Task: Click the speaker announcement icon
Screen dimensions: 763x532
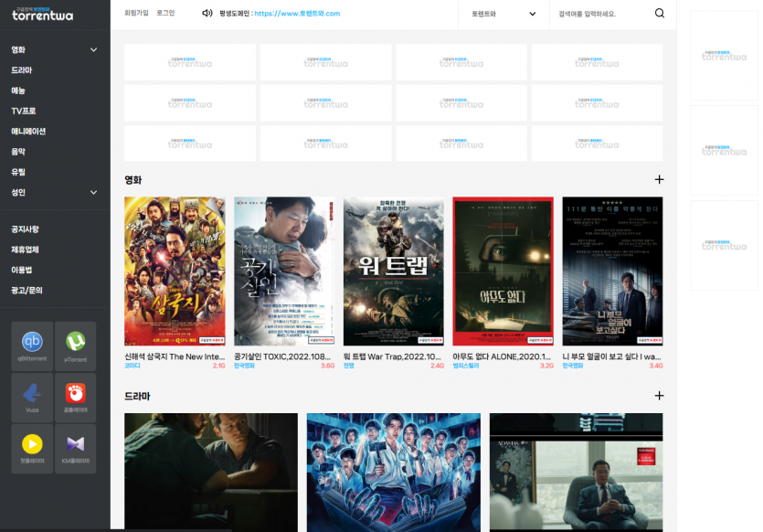Action: coord(207,14)
